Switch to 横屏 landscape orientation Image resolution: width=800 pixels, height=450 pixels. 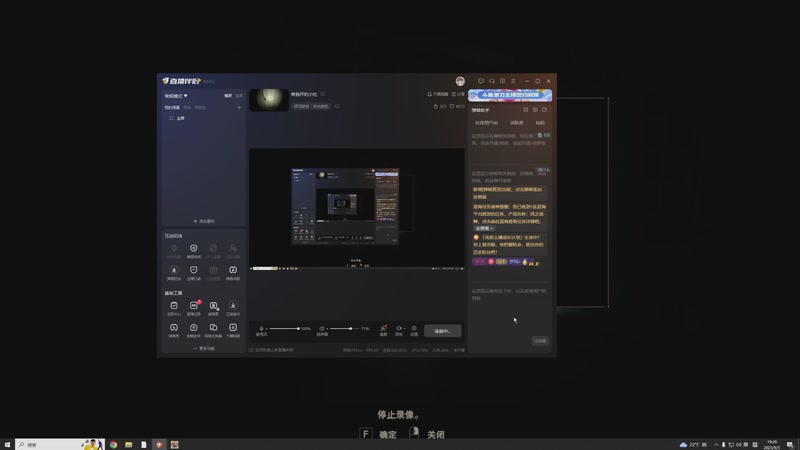228,96
